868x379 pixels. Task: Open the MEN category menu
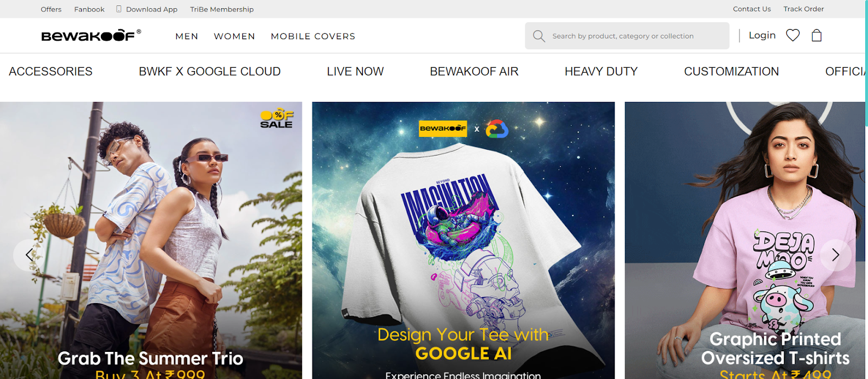[187, 36]
